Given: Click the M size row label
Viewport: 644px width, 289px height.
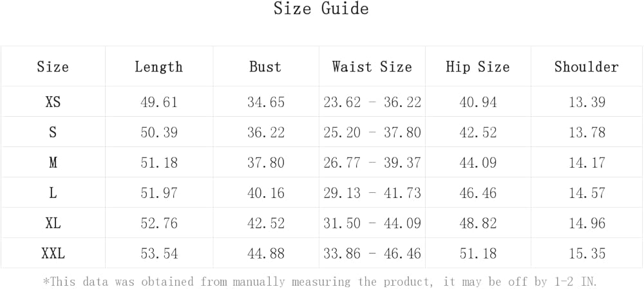Looking at the screenshot, I should pos(53,163).
